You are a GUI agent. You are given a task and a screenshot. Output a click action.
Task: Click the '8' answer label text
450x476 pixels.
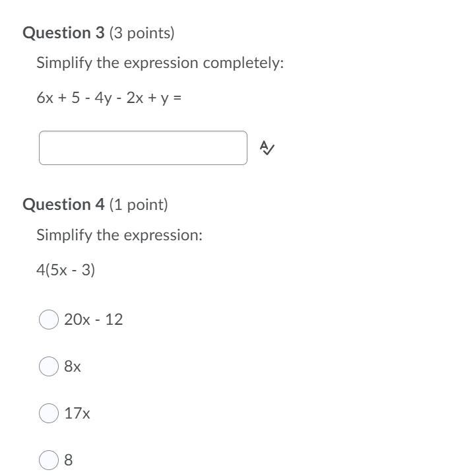(68, 460)
